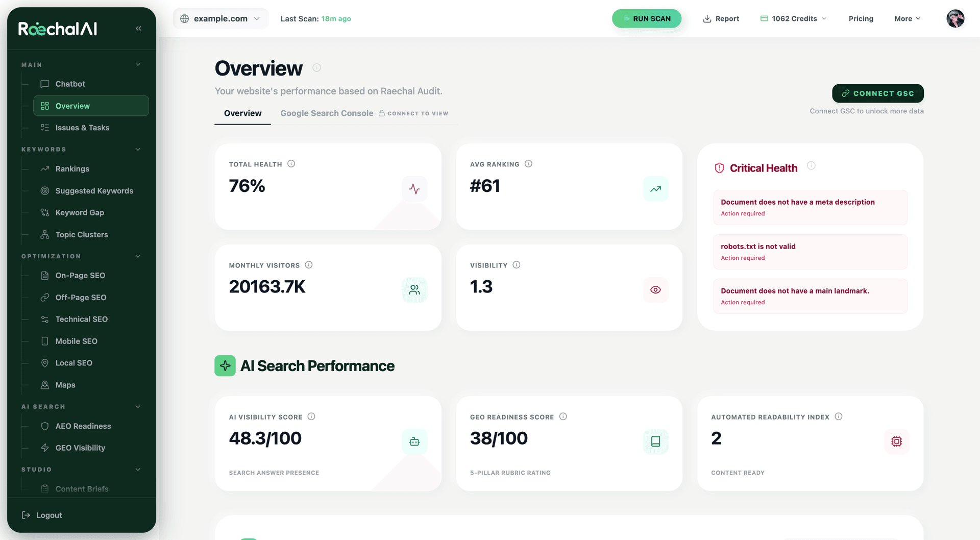Click the Total Health info icon

(x=291, y=164)
